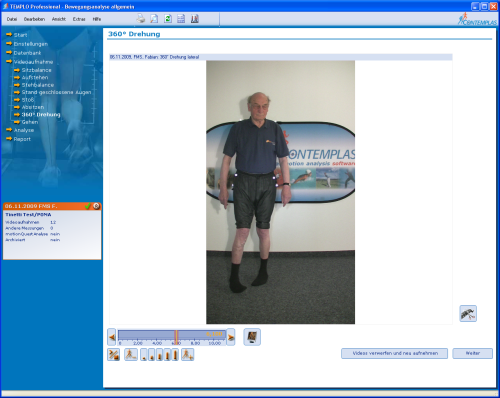
Task: Select the highest speed level bar
Action: 175,355
